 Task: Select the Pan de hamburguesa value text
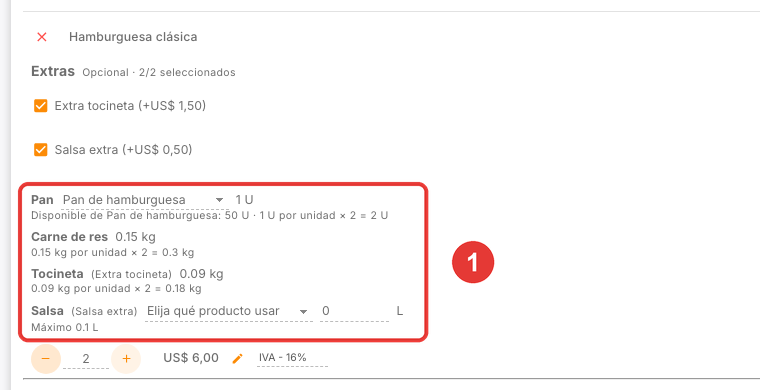(x=124, y=200)
